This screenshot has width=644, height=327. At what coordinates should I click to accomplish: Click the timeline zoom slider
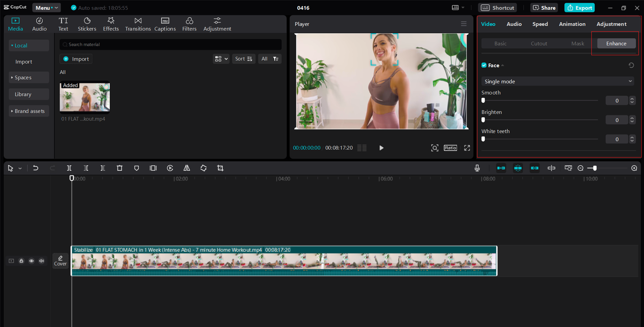tap(607, 168)
